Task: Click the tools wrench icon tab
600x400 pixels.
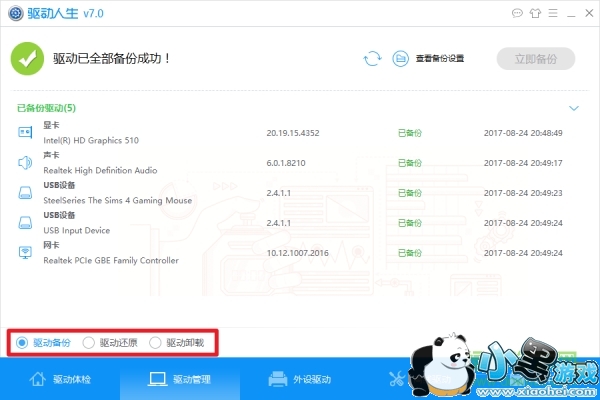Action: [397, 379]
